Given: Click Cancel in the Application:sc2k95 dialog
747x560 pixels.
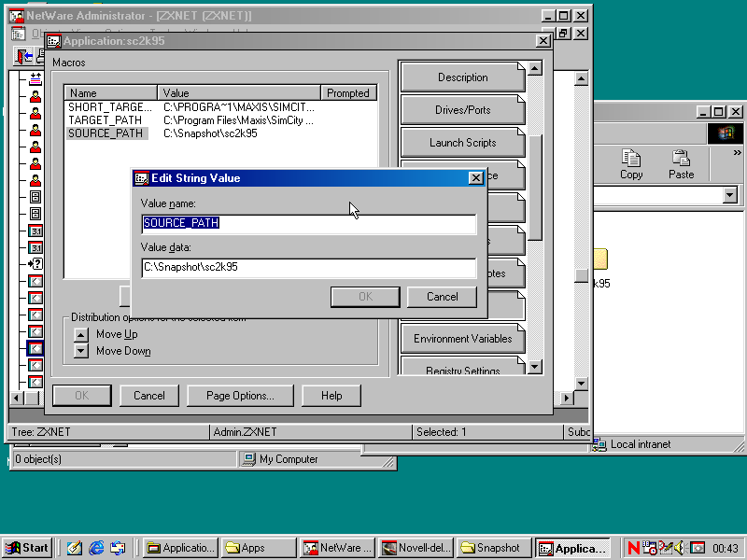Looking at the screenshot, I should pyautogui.click(x=149, y=396).
